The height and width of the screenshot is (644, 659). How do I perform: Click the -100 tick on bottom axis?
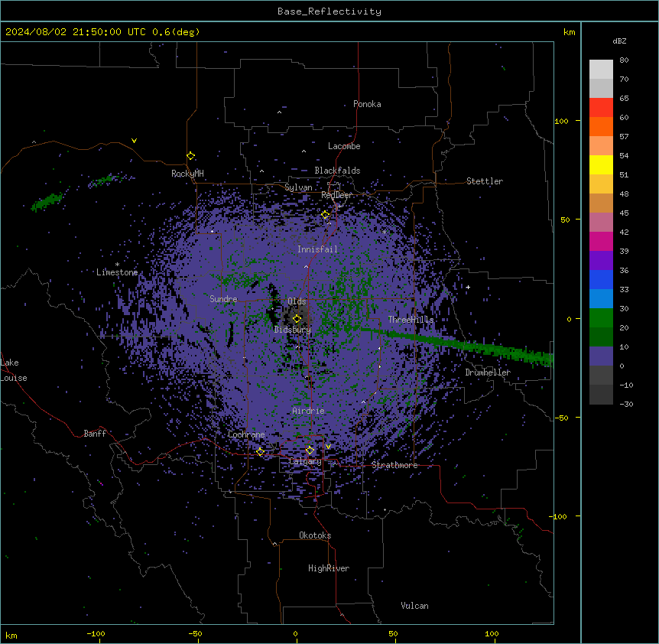(96, 633)
